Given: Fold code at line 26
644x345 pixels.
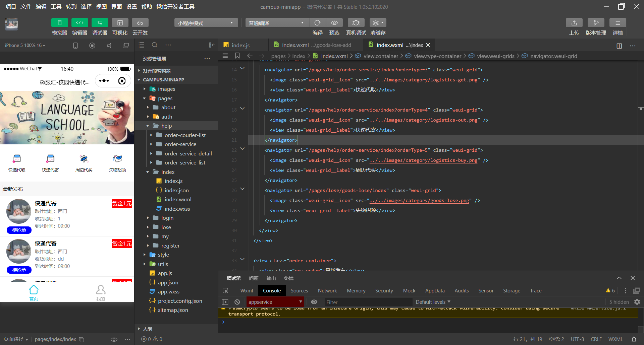Looking at the screenshot, I should click(242, 189).
